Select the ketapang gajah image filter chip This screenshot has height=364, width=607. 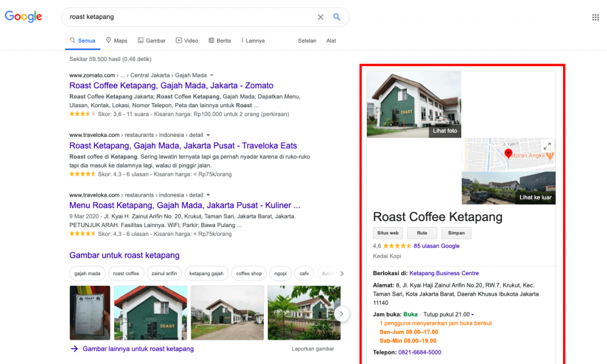point(206,273)
